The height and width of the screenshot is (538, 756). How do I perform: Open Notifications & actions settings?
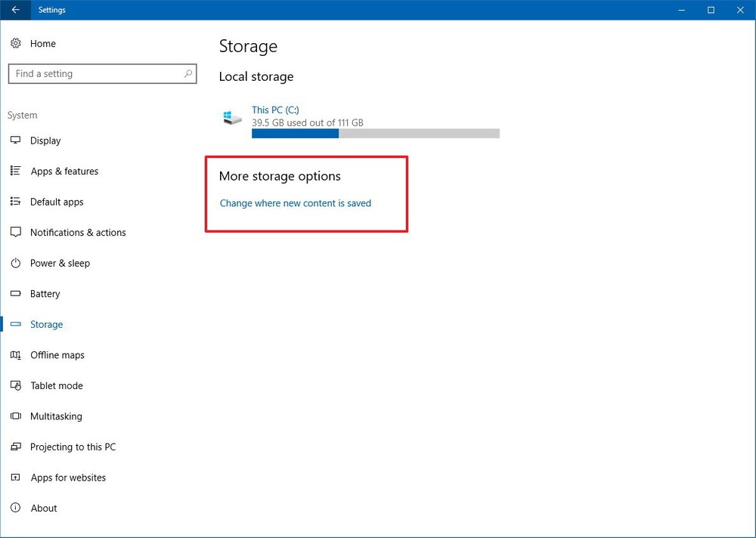[78, 233]
